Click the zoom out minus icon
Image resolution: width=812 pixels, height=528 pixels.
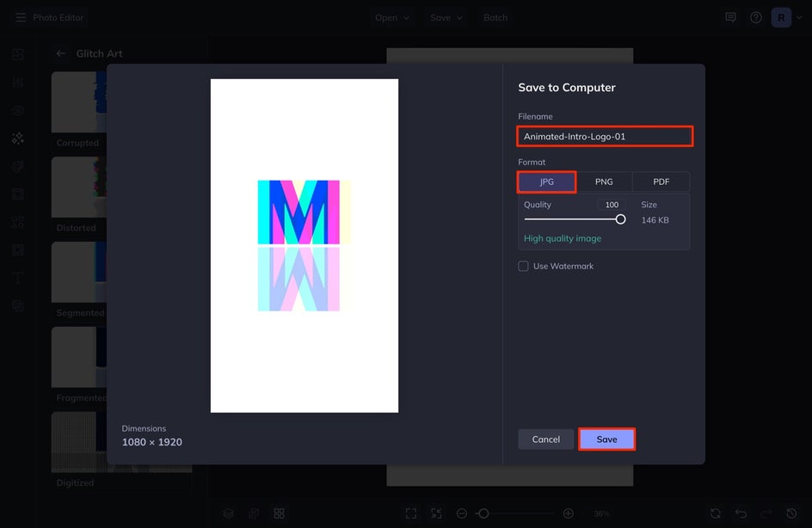pyautogui.click(x=462, y=513)
